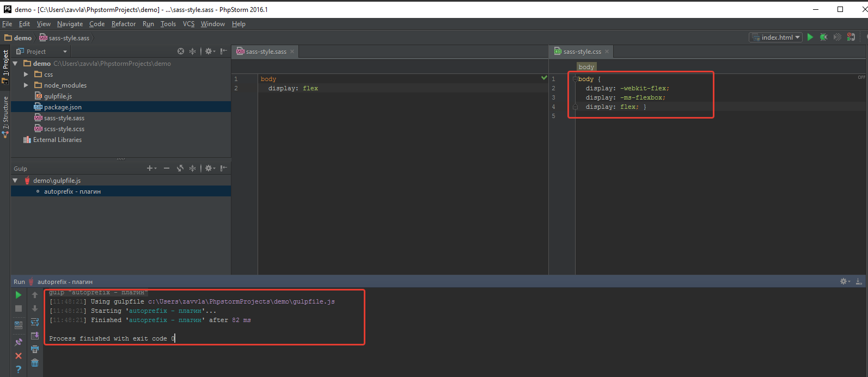Restore layout icon in Run panel
868x377 pixels.
click(x=19, y=325)
